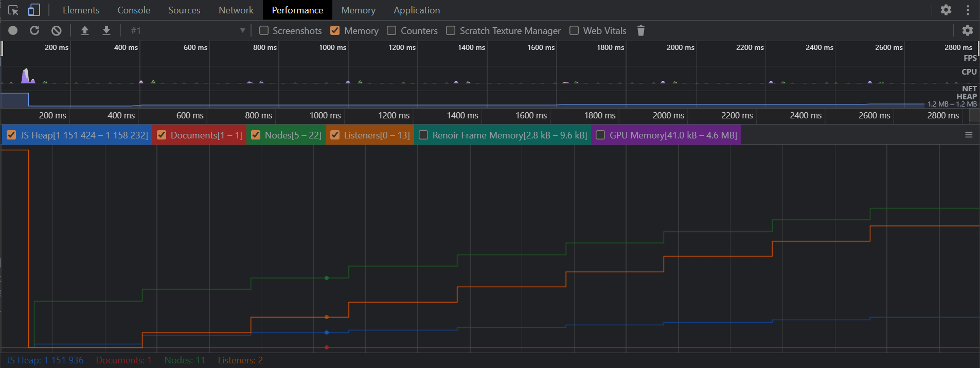Start recording with the Record button
Image resolution: width=980 pixels, height=368 pixels.
[x=13, y=31]
